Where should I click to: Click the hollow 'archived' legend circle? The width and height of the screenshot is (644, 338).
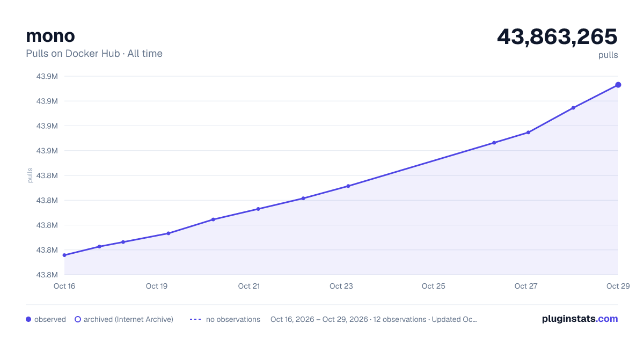coord(78,319)
